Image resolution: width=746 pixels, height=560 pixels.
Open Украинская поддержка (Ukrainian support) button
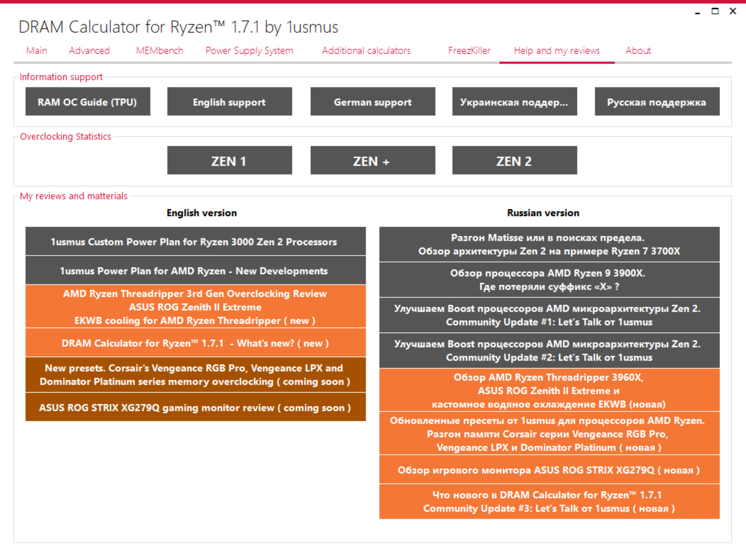[515, 102]
